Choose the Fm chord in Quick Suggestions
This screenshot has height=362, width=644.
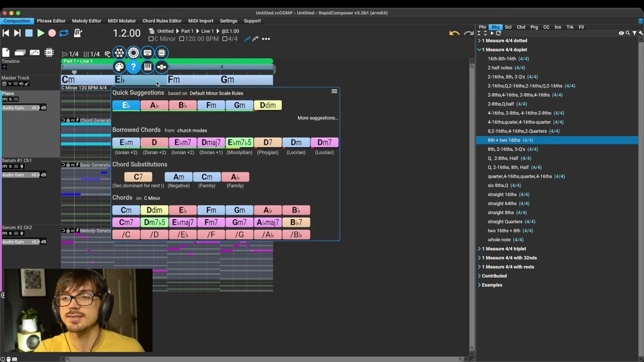[211, 105]
